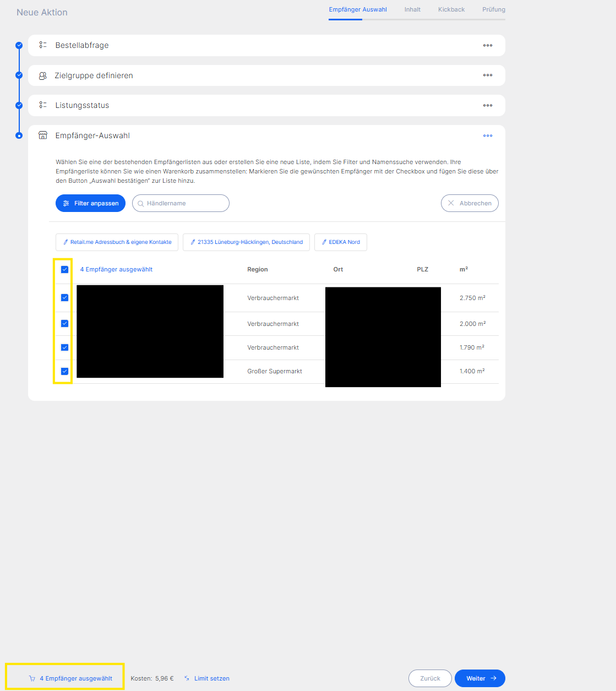This screenshot has height=691, width=616.
Task: Click the Bestellabfrage completed step marker
Action: [x=19, y=45]
